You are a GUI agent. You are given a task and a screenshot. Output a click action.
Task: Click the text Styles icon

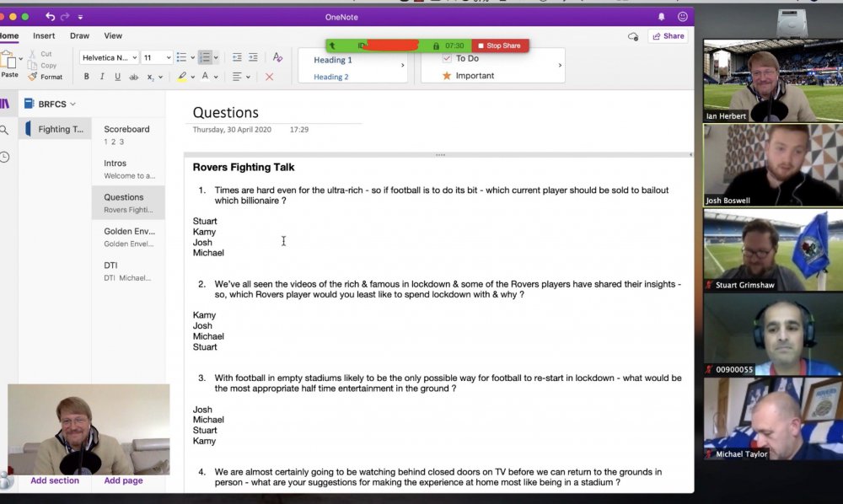(x=277, y=57)
